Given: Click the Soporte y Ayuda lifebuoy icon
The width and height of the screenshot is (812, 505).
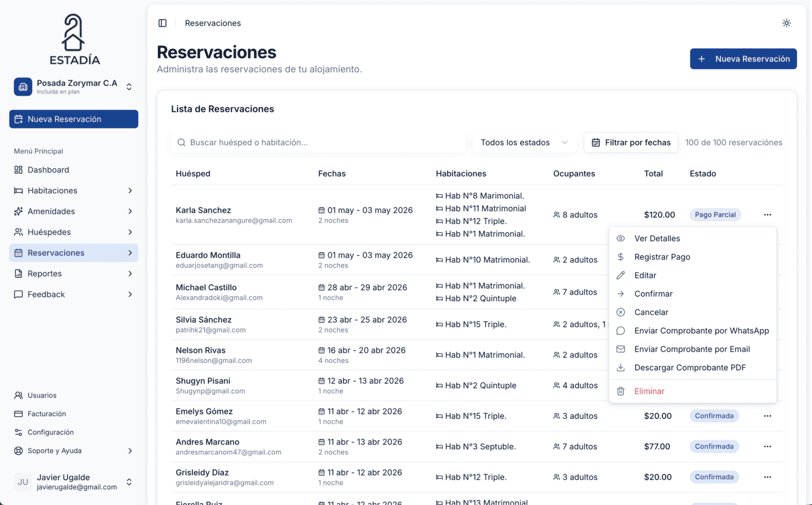Looking at the screenshot, I should click(18, 451).
